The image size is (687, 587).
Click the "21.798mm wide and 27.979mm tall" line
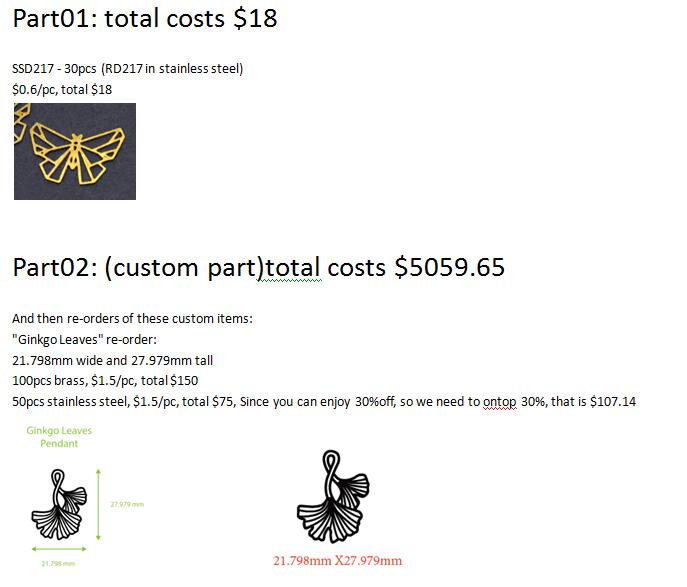tap(112, 360)
